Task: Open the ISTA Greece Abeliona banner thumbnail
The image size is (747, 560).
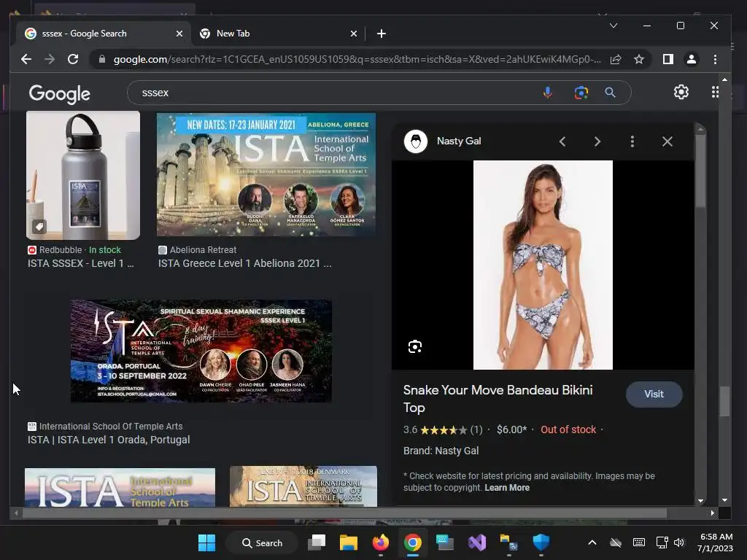Action: (266, 174)
